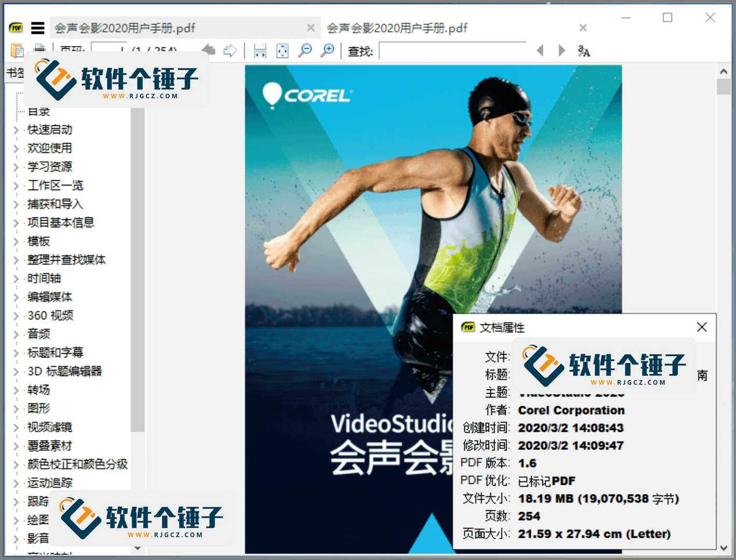The image size is (736, 560).
Task: Expand the 360 视频 bookmark chevron
Action: 16,316
